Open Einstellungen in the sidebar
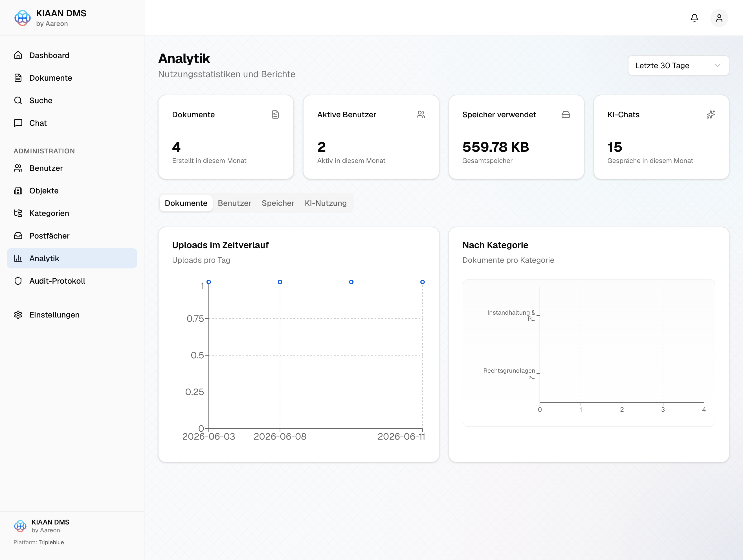 pyautogui.click(x=72, y=315)
